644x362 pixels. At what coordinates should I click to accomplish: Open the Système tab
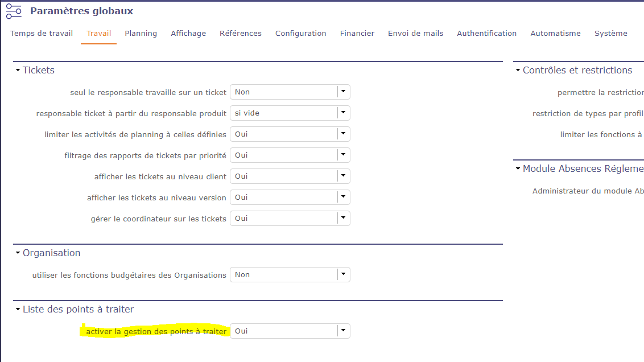[x=610, y=34]
